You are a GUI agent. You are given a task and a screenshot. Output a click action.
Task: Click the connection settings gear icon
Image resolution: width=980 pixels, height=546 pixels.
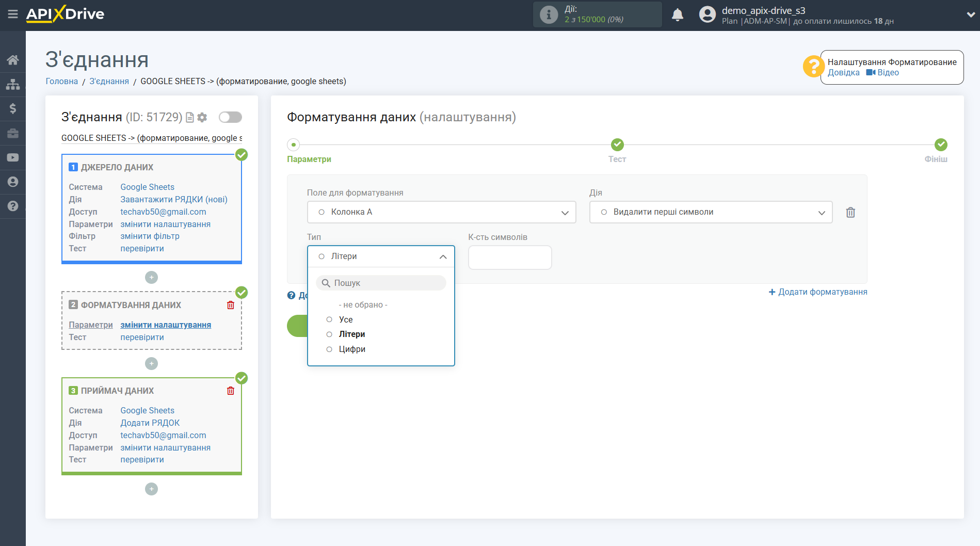click(202, 117)
